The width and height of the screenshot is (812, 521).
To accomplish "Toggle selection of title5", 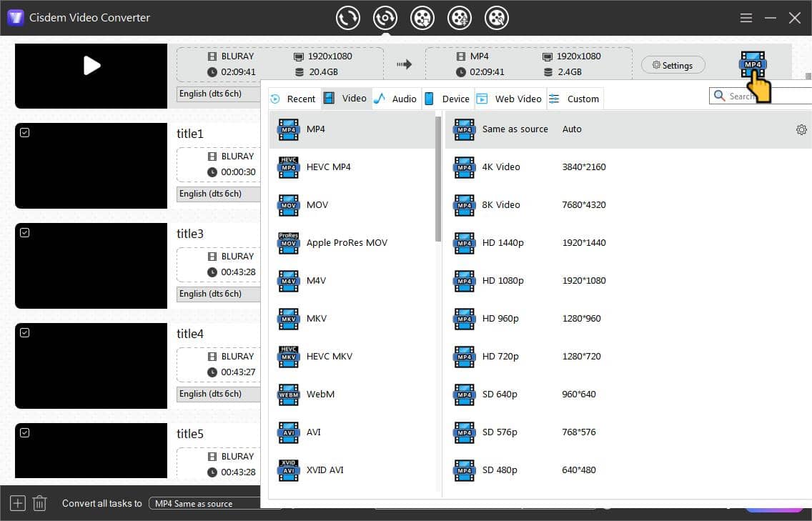I will pos(26,432).
